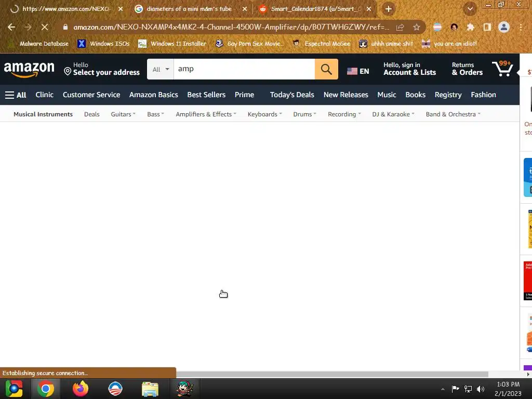Open the shopping cart icon
This screenshot has height=399, width=532.
(x=502, y=69)
